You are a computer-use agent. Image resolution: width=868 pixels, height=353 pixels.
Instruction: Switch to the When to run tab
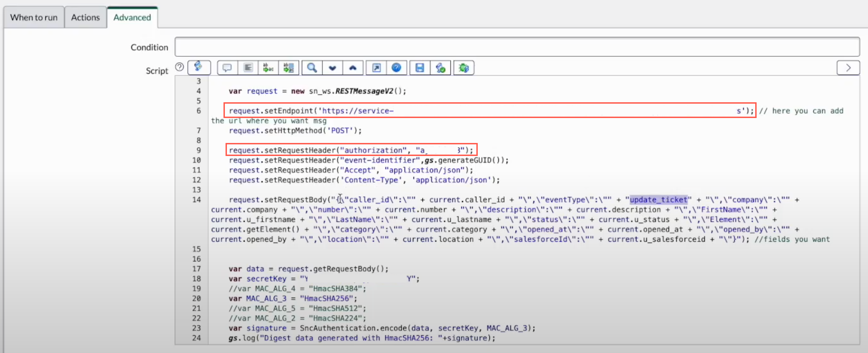(33, 17)
